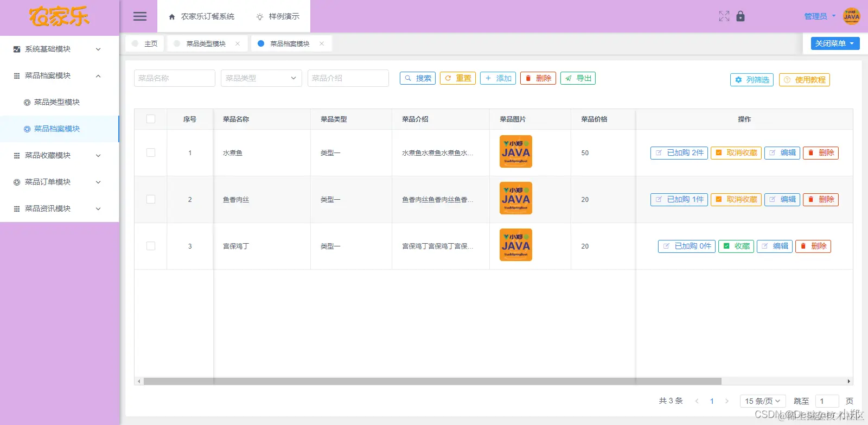Go to previous page arrow
This screenshot has height=425, width=868.
point(697,401)
